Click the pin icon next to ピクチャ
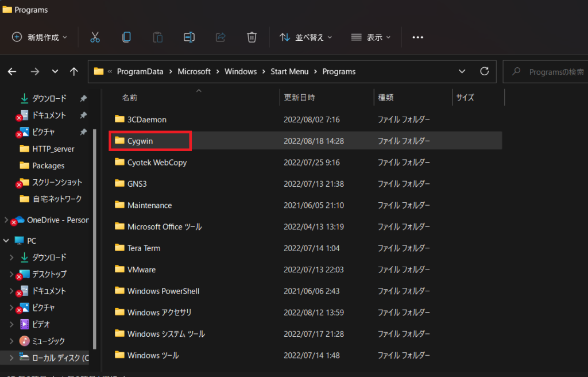Image resolution: width=588 pixels, height=377 pixels. click(83, 132)
